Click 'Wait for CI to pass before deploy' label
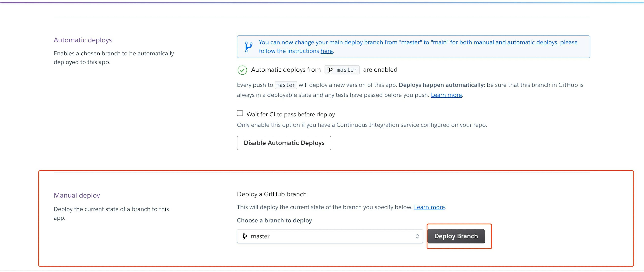This screenshot has width=644, height=272. [290, 114]
